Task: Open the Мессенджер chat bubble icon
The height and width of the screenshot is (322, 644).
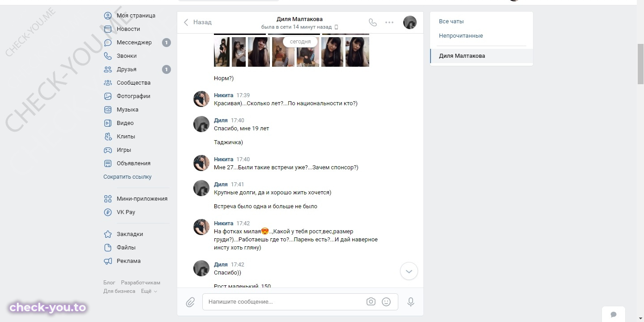Action: click(108, 43)
